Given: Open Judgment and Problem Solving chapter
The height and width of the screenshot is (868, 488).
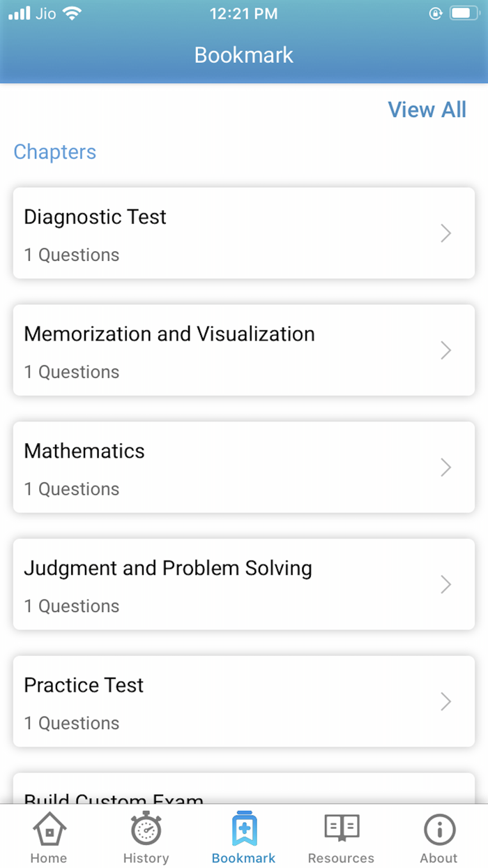Looking at the screenshot, I should tap(244, 585).
